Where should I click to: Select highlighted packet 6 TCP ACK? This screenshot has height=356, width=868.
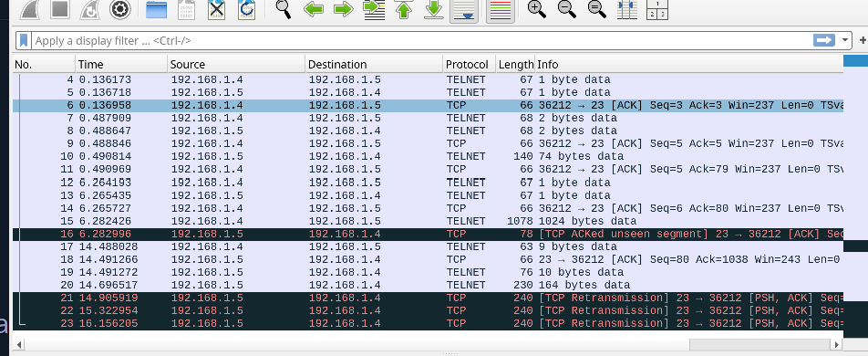pyautogui.click(x=428, y=105)
